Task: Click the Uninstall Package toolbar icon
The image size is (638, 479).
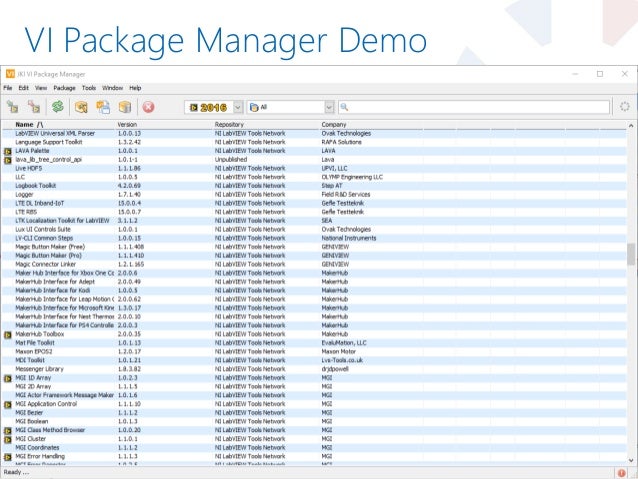Action: click(x=34, y=107)
